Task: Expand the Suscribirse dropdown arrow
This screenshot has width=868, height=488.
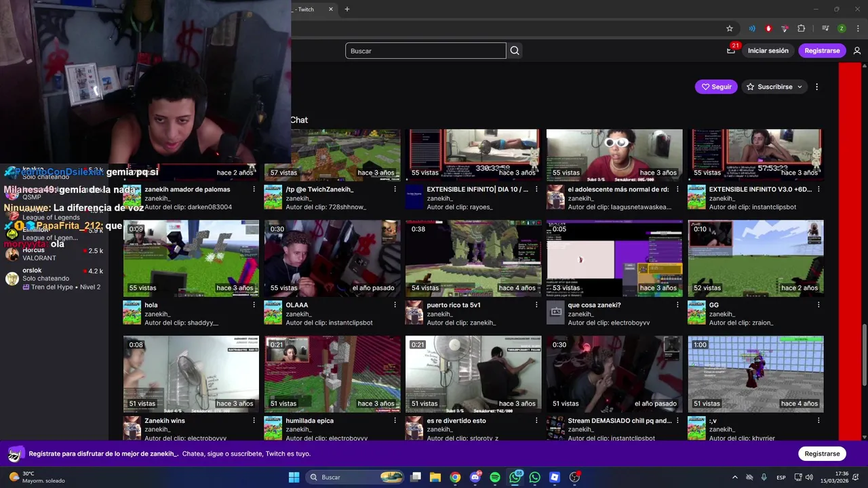Action: (x=800, y=87)
